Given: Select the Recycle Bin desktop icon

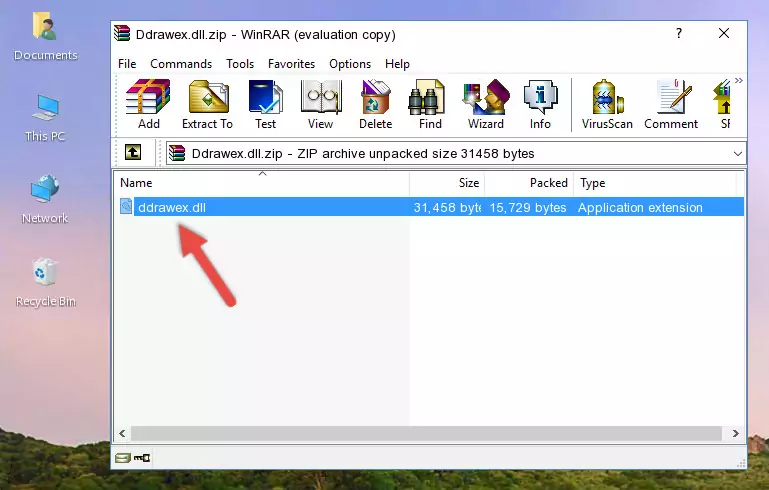Looking at the screenshot, I should click(46, 283).
